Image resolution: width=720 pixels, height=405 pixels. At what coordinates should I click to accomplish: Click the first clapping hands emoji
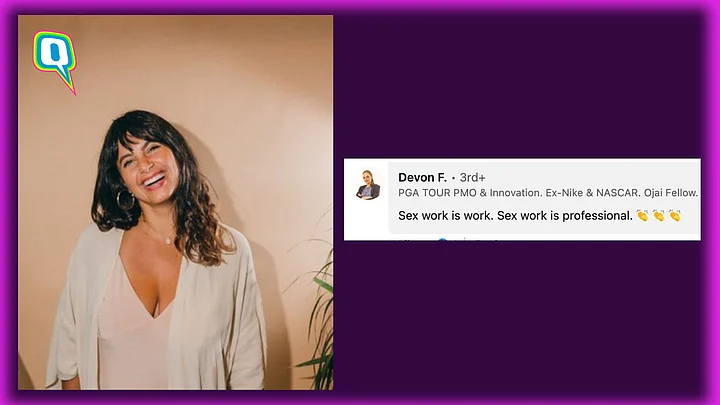point(642,215)
